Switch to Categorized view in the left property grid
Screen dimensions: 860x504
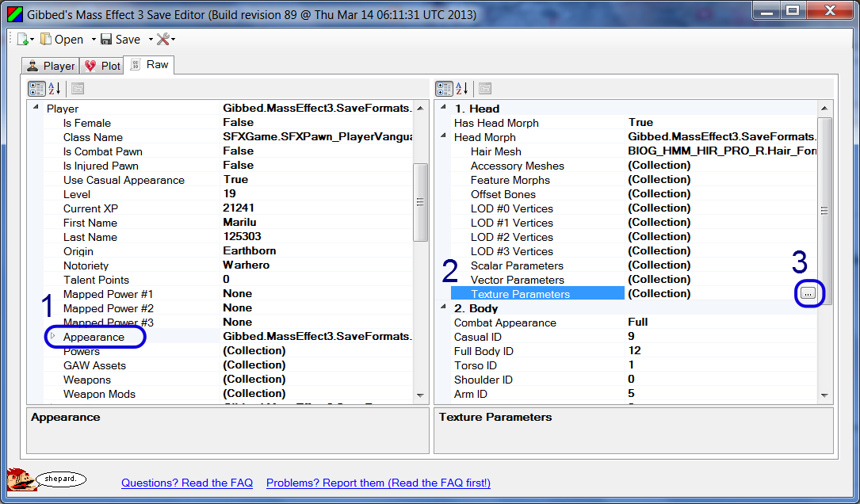point(36,88)
